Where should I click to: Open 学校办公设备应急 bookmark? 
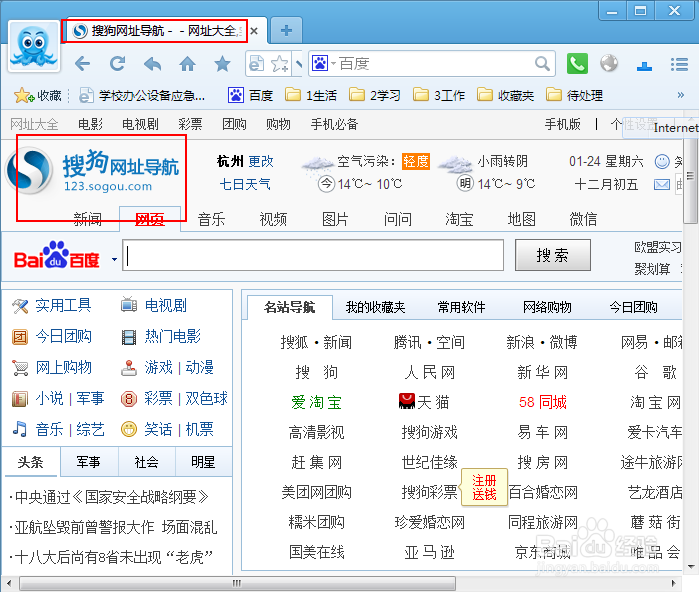142,95
